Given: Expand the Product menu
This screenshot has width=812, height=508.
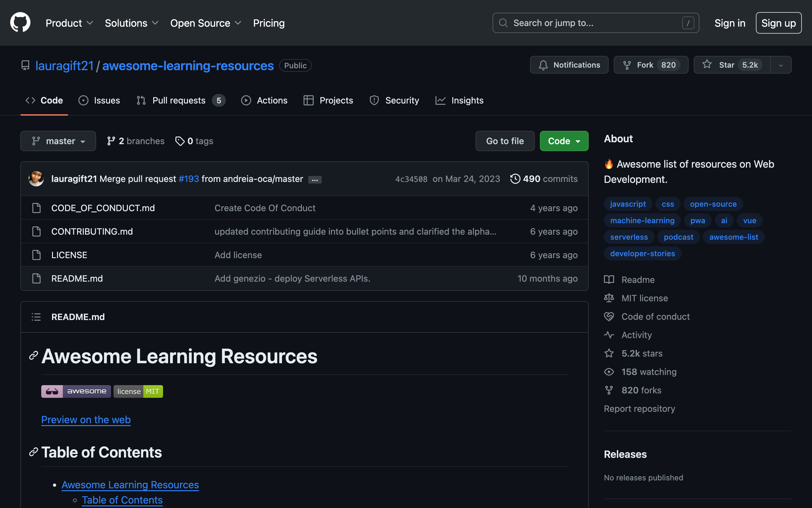Looking at the screenshot, I should click(69, 23).
